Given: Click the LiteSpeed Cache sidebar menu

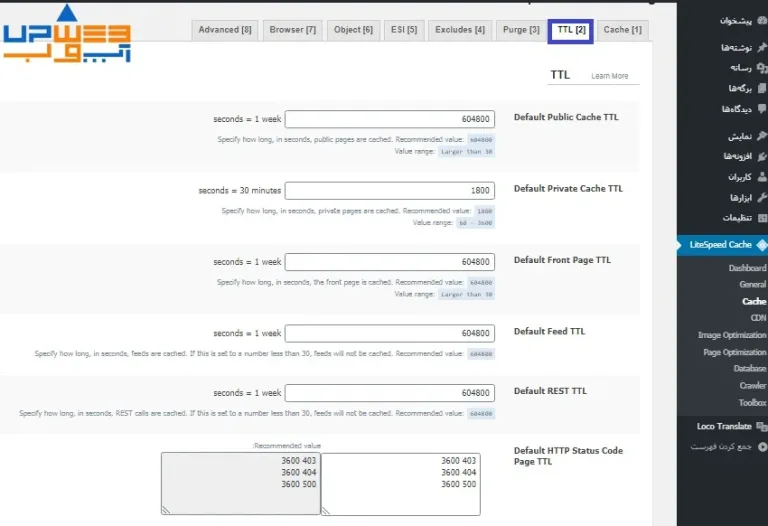Looking at the screenshot, I should 722,245.
